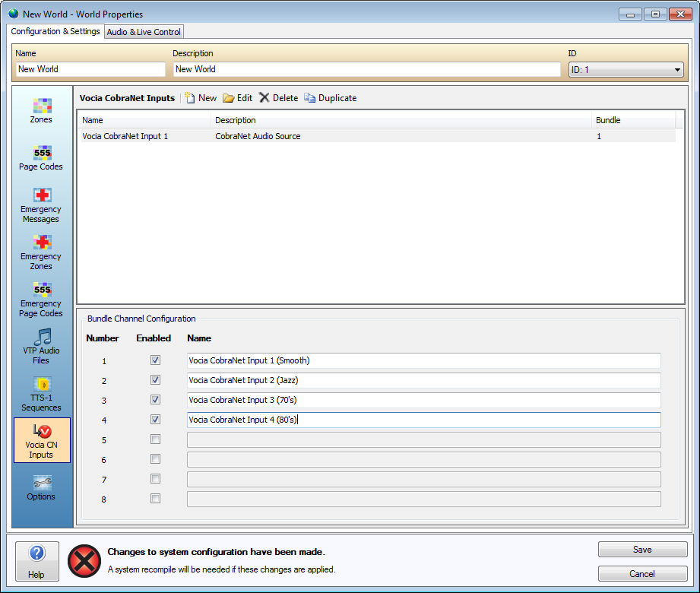Open Emergency Zones section
700x593 pixels.
pyautogui.click(x=41, y=252)
